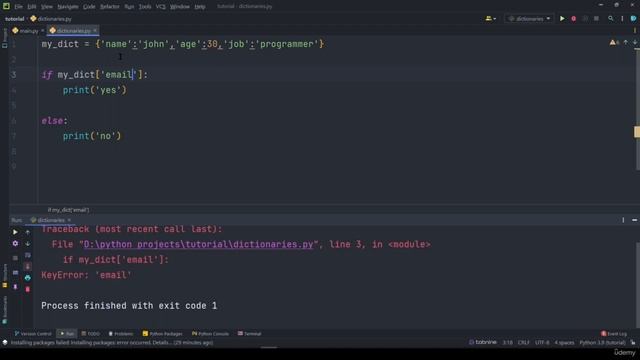This screenshot has height=360, width=640.
Task: Open the Terminal tool window
Action: pyautogui.click(x=249, y=333)
